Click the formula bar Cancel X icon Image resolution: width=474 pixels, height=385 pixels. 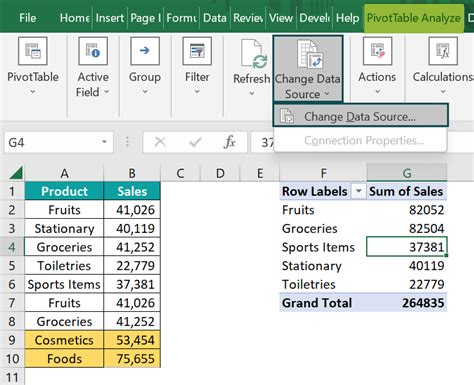160,142
